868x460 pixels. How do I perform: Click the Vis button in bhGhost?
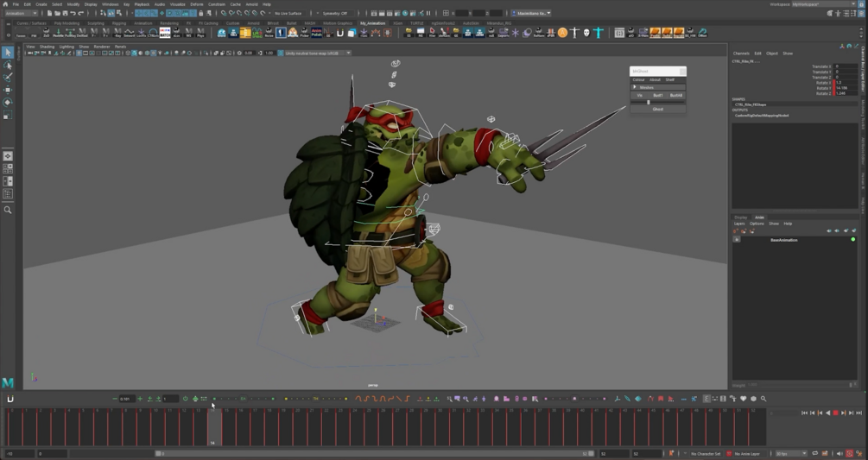pos(639,95)
